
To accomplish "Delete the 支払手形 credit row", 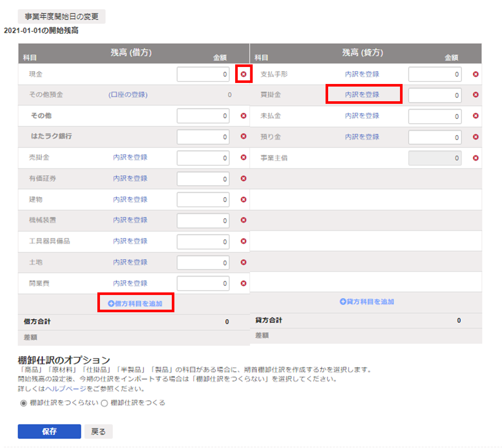I will tap(476, 74).
